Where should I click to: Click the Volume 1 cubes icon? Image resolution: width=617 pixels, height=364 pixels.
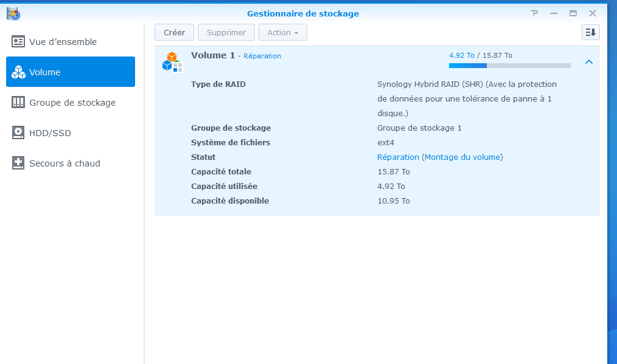pyautogui.click(x=172, y=62)
